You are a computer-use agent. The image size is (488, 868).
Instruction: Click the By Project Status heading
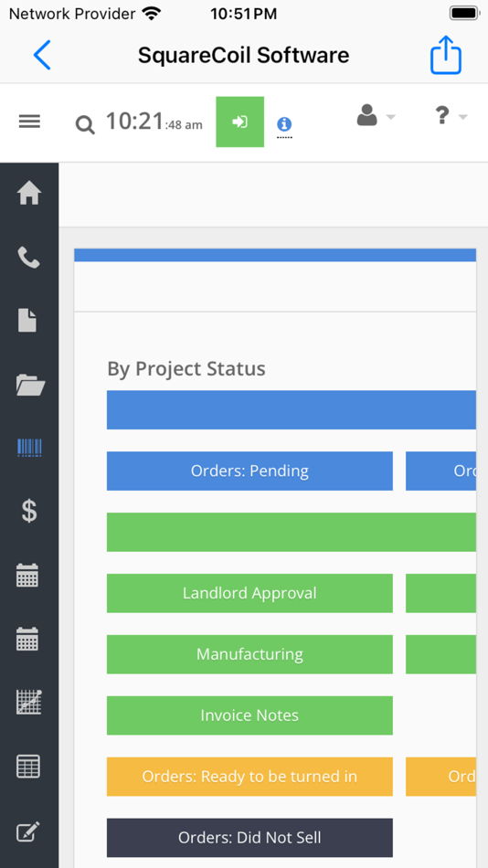pos(186,369)
